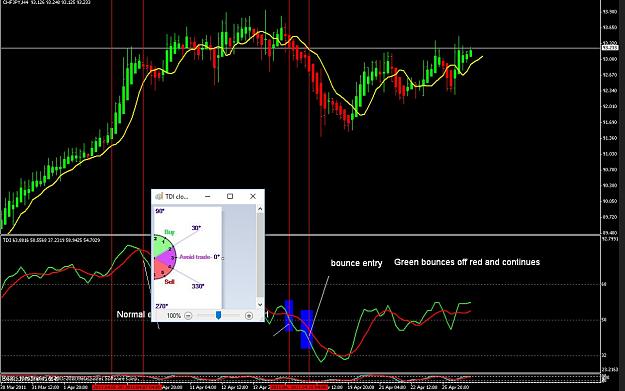Click the 270° label in the clock image
Image resolution: width=625 pixels, height=391 pixels.
(161, 306)
